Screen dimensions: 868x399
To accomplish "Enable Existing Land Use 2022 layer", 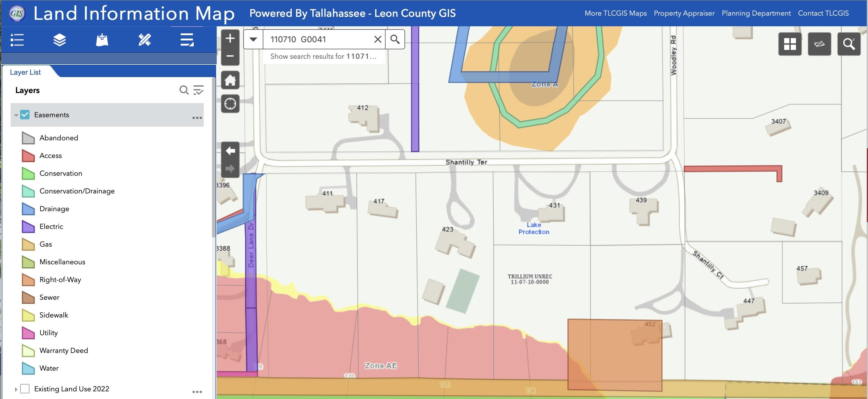I will (x=25, y=389).
